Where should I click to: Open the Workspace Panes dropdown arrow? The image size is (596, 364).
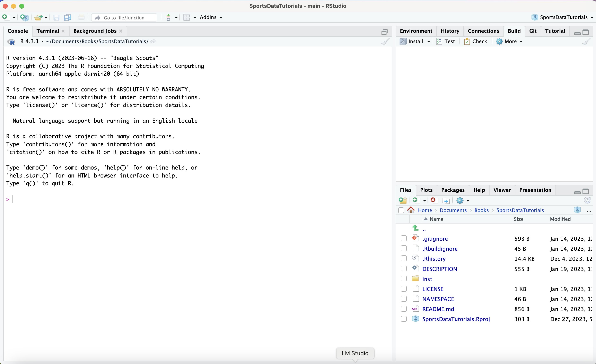pos(194,18)
